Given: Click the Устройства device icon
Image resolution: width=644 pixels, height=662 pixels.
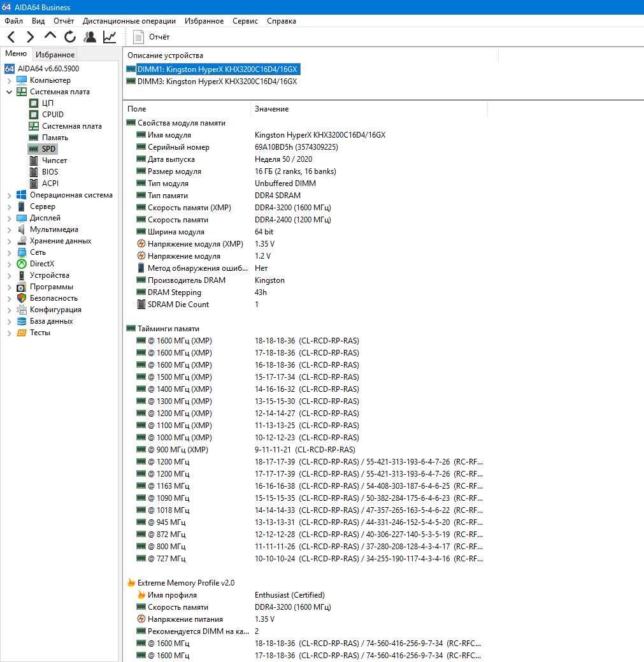Looking at the screenshot, I should pyautogui.click(x=22, y=275).
